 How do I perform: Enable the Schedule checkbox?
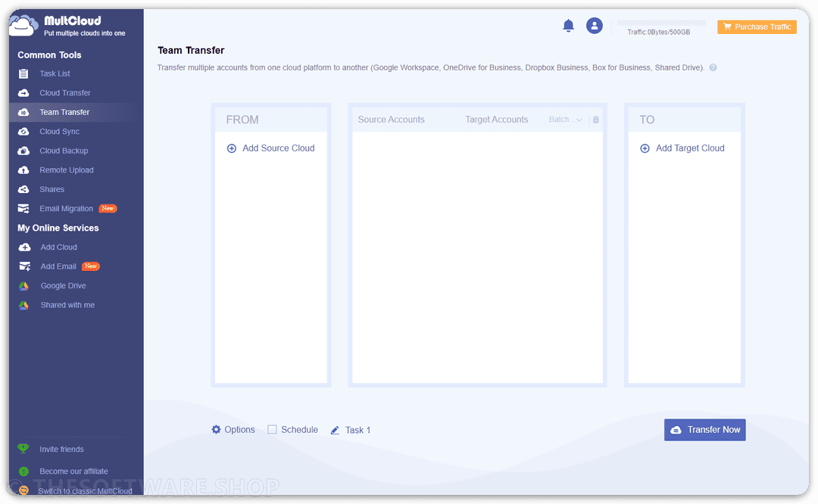coord(273,430)
